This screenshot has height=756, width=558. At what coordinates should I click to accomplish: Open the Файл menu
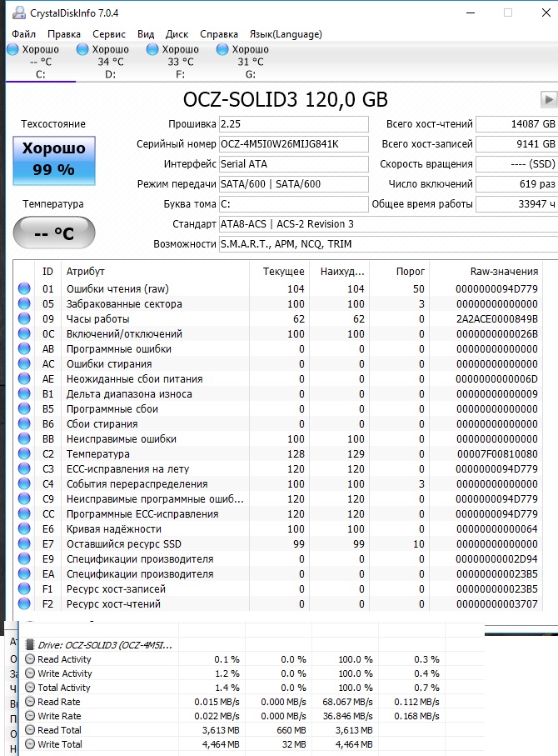coord(23,34)
